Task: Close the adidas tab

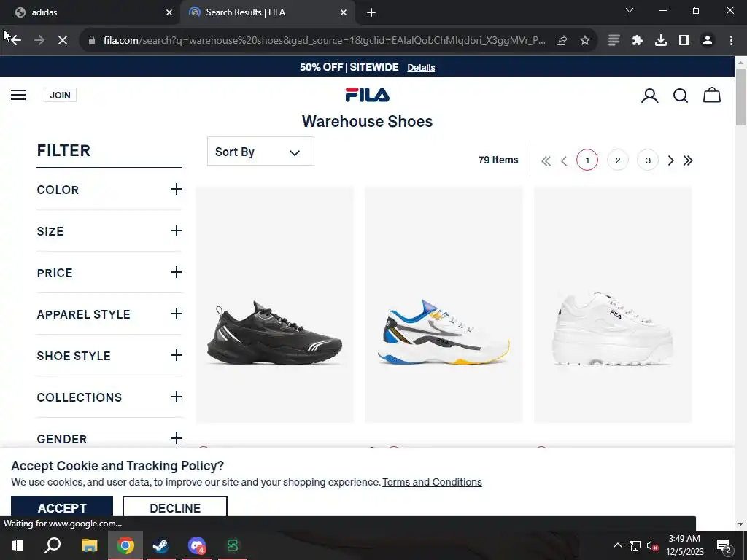Action: point(169,13)
